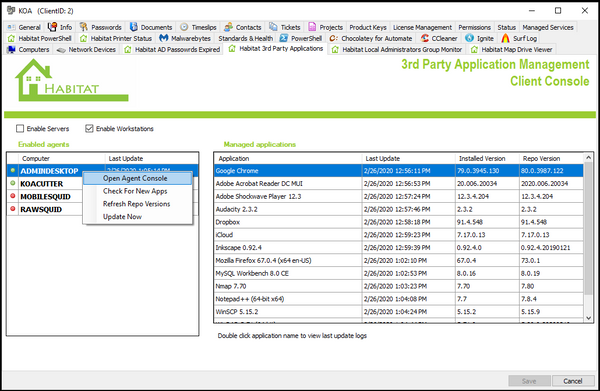Click the greyed Save button
Viewport: 600px width, 391px height.
529,381
